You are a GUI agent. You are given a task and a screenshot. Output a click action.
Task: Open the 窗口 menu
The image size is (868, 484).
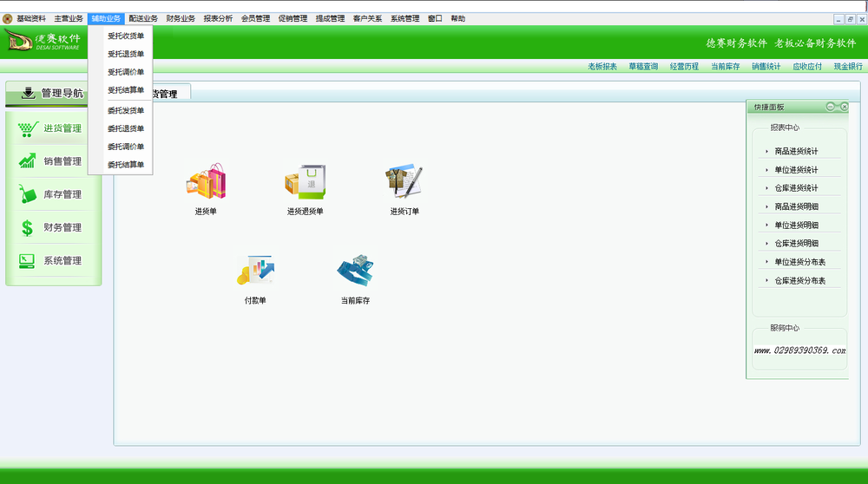coord(435,19)
